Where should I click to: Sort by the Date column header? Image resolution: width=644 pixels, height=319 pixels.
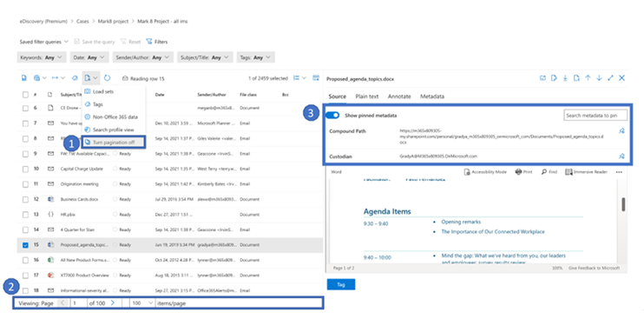click(160, 95)
